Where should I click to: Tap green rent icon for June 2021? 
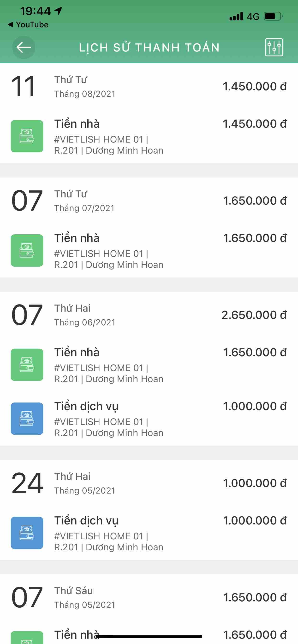(x=27, y=365)
